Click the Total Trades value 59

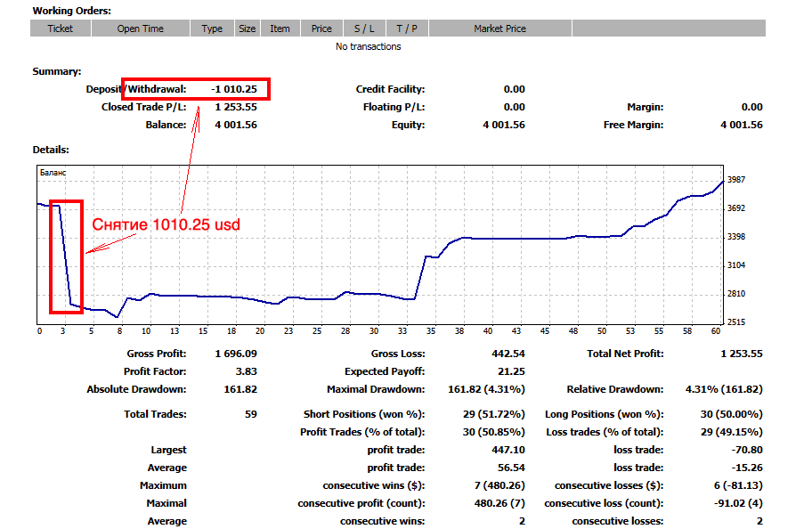(249, 414)
